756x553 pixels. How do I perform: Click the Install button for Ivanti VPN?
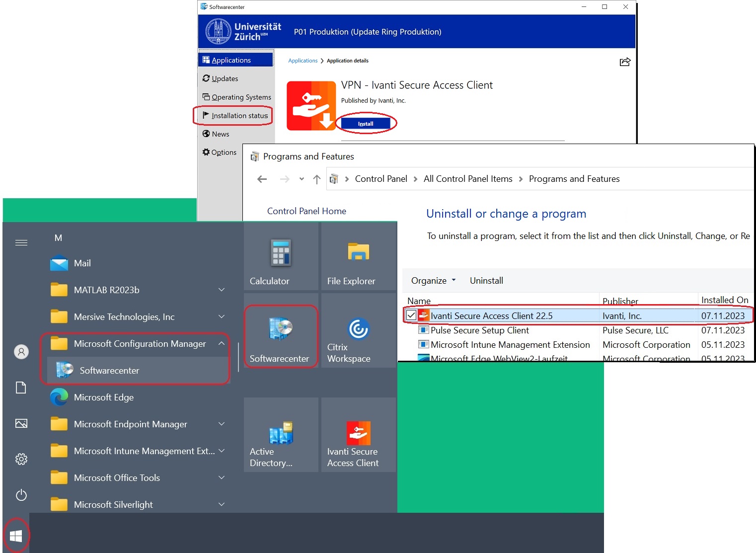[x=366, y=124]
